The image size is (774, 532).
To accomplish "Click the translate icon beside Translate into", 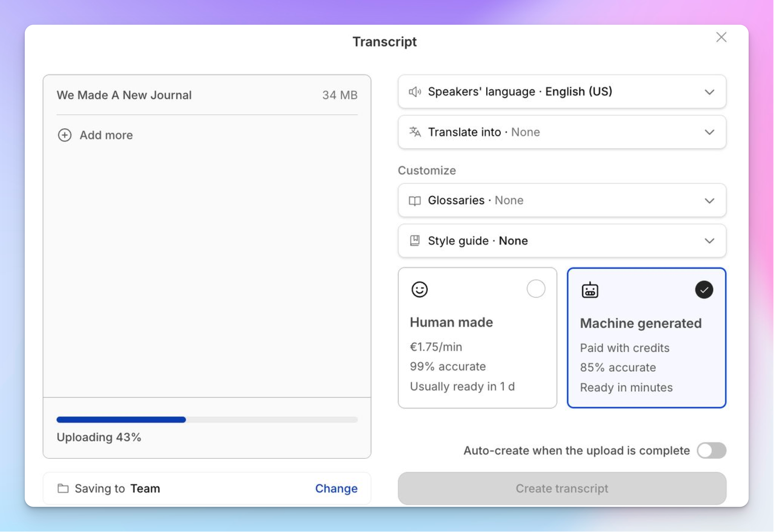I will (x=415, y=132).
